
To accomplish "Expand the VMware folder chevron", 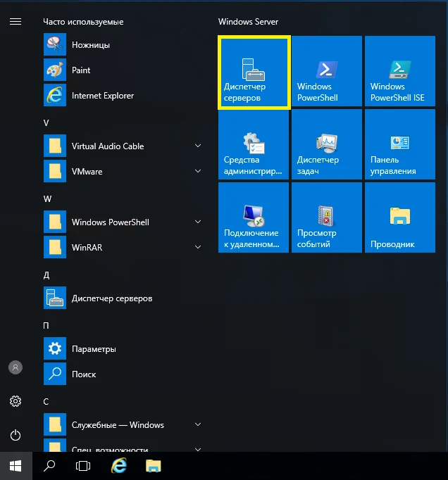I will coord(198,171).
